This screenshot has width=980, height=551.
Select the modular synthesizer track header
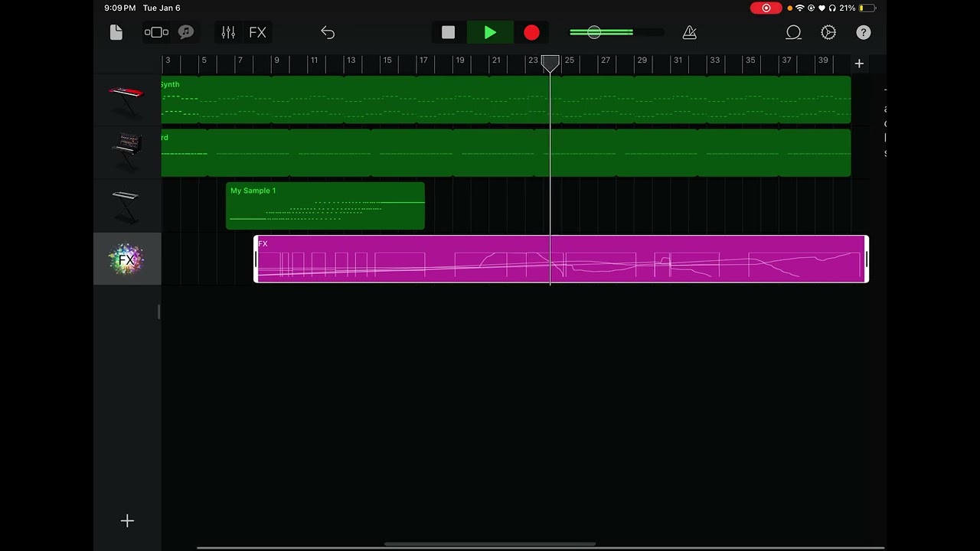[x=126, y=153]
